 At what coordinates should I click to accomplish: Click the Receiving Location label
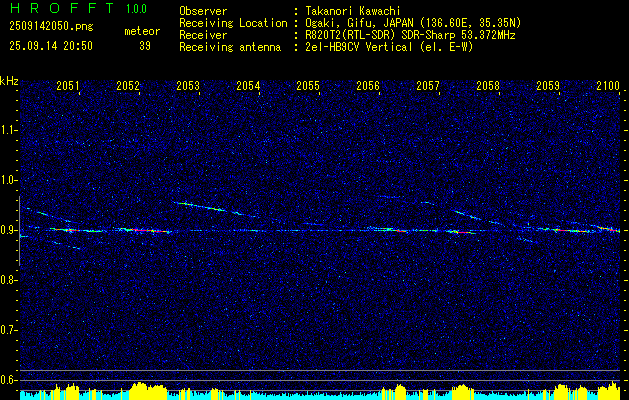(233, 23)
